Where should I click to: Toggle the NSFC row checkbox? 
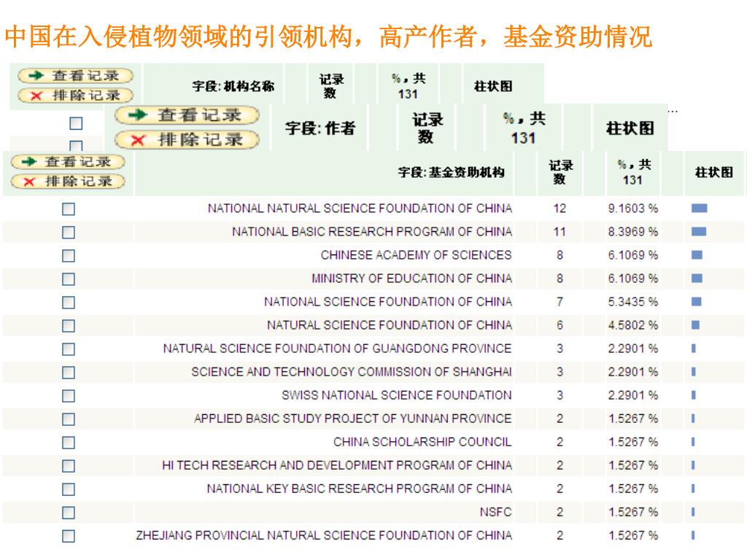[69, 513]
